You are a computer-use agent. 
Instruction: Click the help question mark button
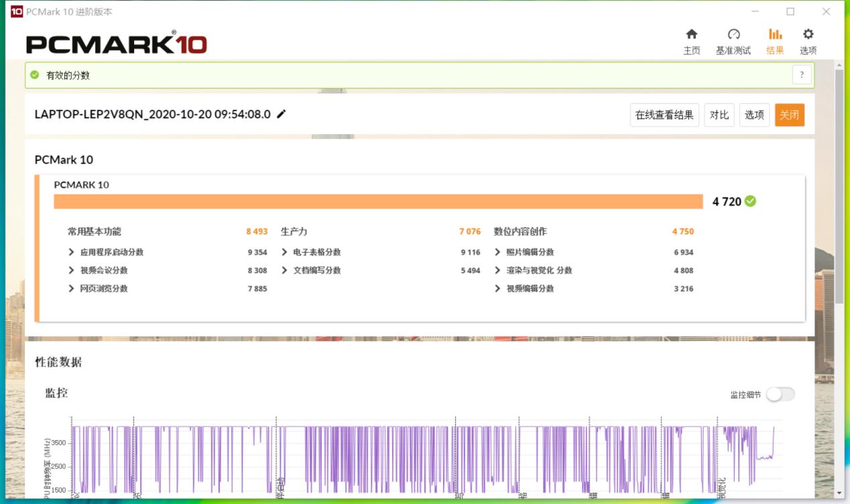pyautogui.click(x=802, y=75)
